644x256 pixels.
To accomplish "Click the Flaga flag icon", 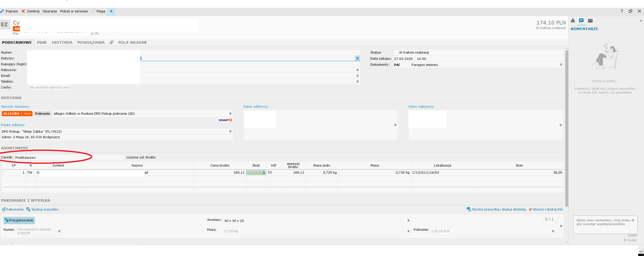I will 93,11.
